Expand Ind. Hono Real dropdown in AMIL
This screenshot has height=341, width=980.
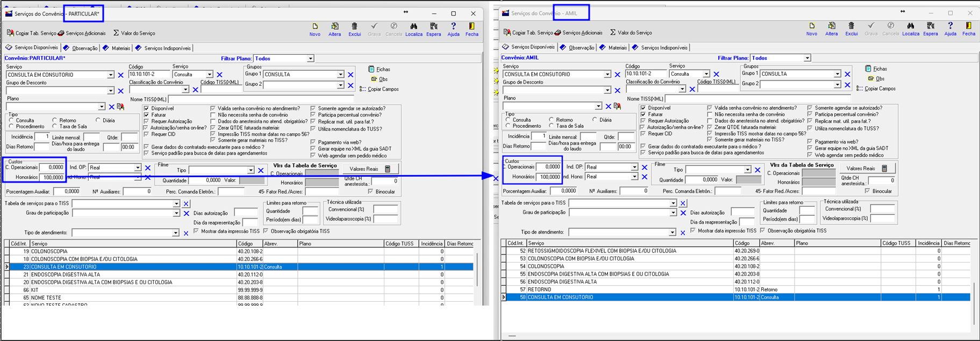pos(634,177)
